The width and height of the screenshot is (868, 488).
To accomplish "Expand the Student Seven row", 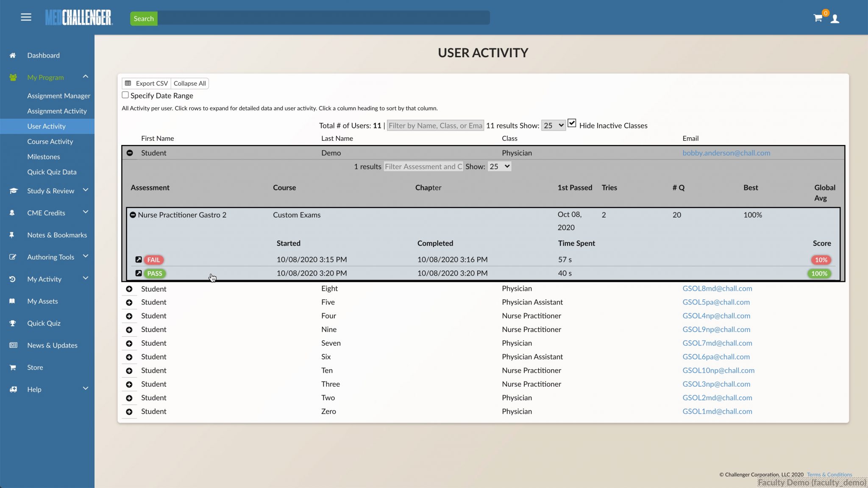I will click(129, 343).
